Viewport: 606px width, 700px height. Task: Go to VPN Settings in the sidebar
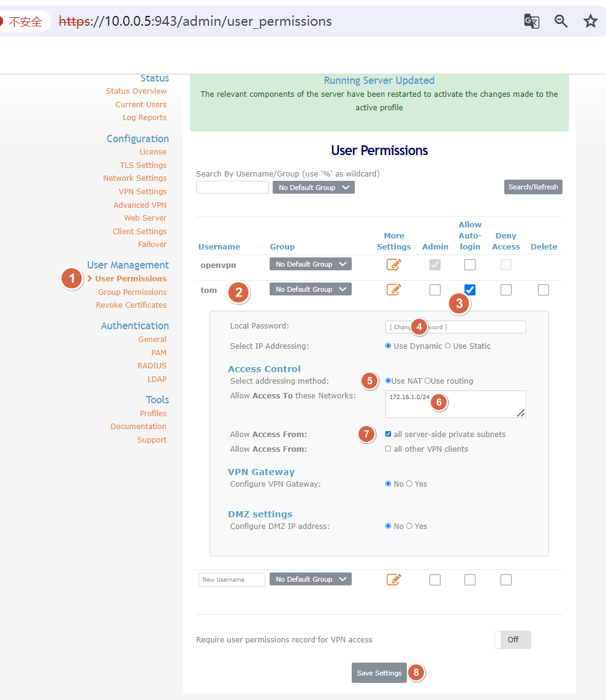coord(142,191)
